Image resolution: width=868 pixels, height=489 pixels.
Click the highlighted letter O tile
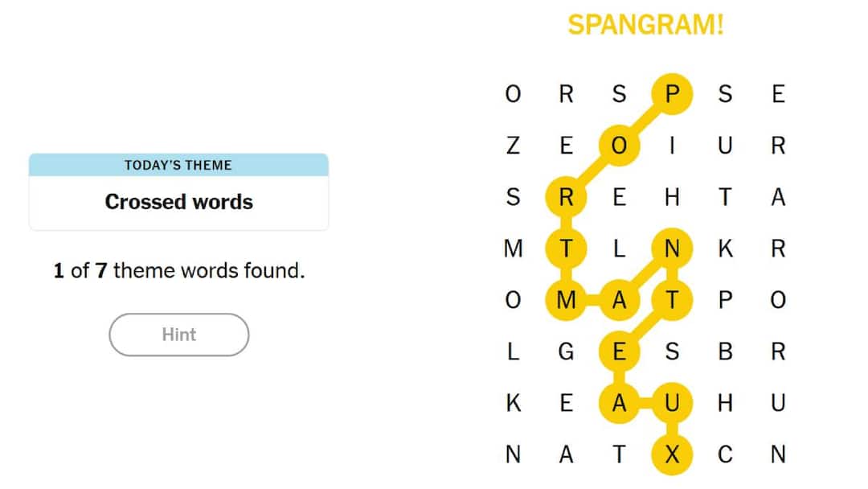pos(619,146)
